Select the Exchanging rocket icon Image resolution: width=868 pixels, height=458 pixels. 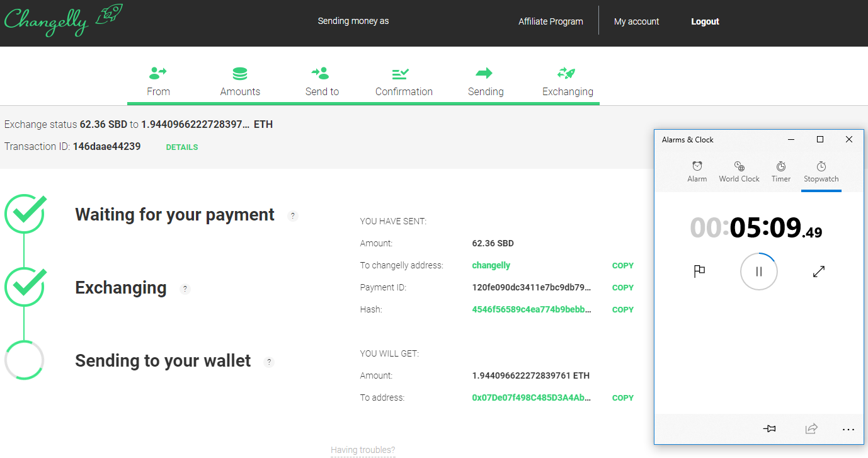click(x=567, y=73)
